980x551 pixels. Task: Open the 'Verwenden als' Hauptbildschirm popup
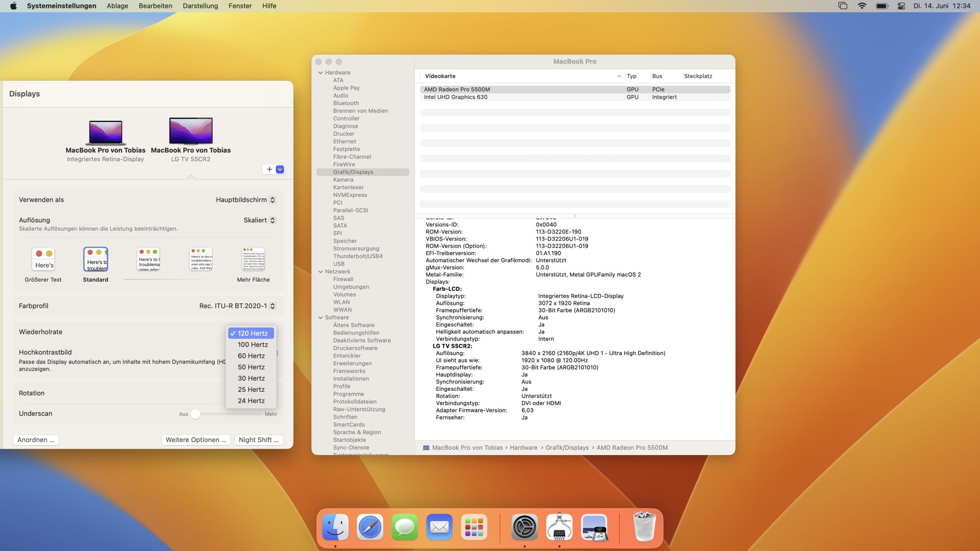tap(246, 200)
